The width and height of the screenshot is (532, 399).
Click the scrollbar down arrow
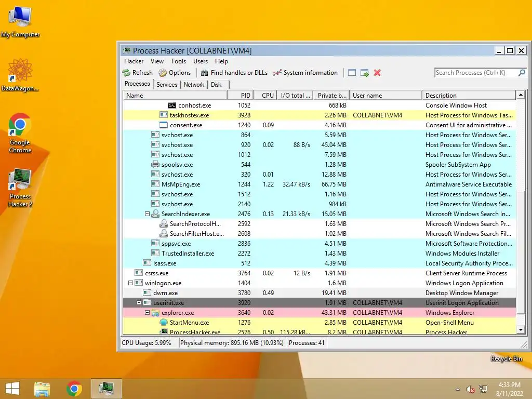(521, 329)
